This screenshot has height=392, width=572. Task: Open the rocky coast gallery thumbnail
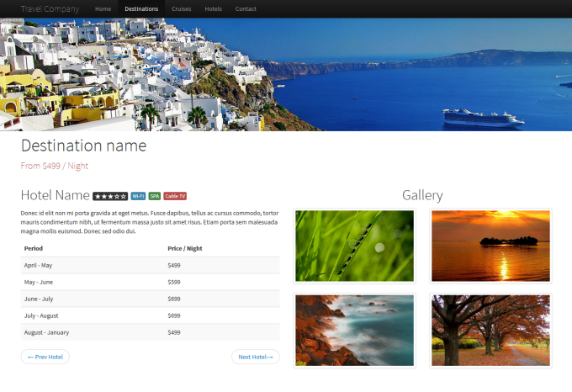355,331
